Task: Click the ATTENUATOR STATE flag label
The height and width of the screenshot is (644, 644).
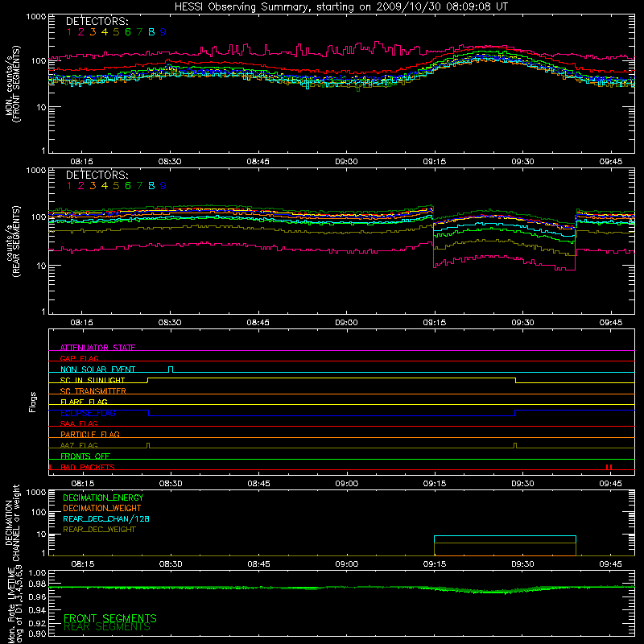Action: click(97, 348)
